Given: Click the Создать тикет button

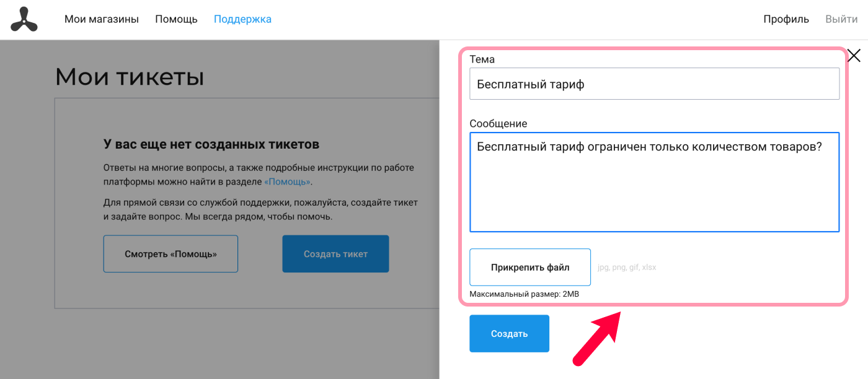Looking at the screenshot, I should tap(335, 254).
